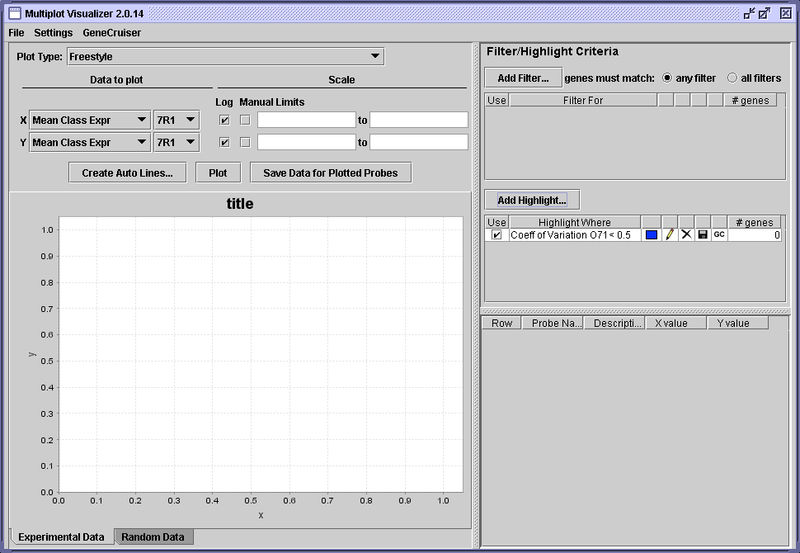Click the Use header in highlight table
The image size is (800, 553).
pyautogui.click(x=496, y=222)
